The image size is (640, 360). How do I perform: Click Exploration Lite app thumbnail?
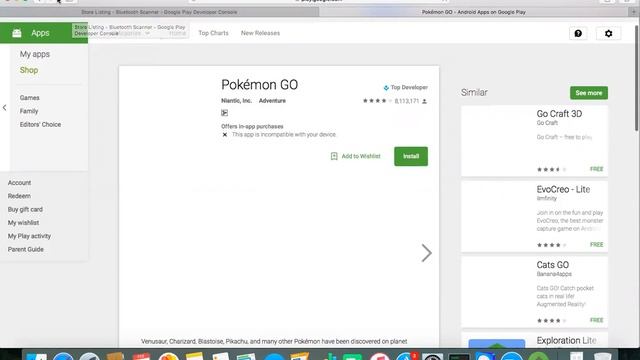pos(497,343)
